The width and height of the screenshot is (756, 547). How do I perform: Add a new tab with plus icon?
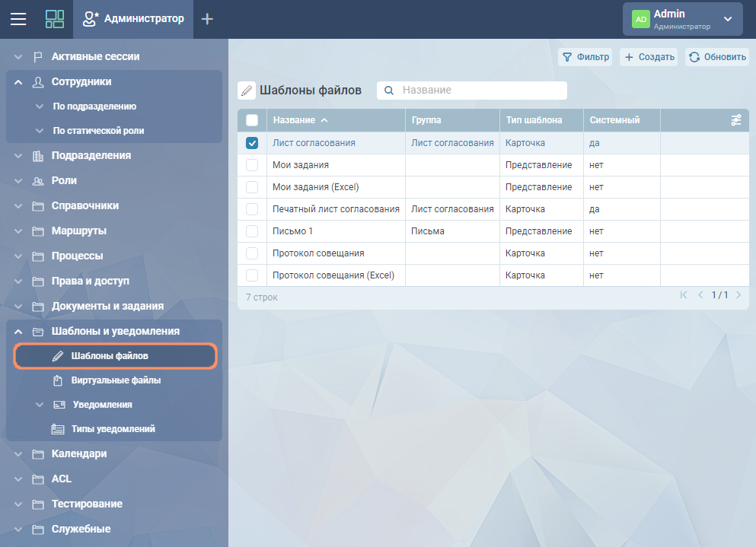[x=207, y=19]
